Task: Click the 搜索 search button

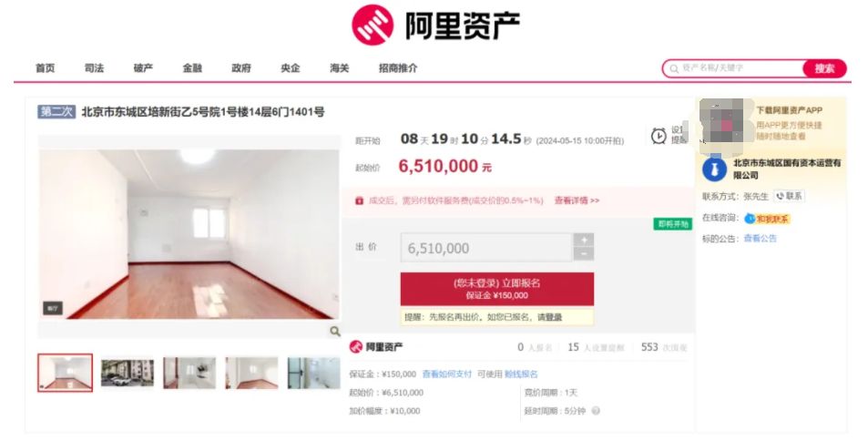Action: (824, 68)
